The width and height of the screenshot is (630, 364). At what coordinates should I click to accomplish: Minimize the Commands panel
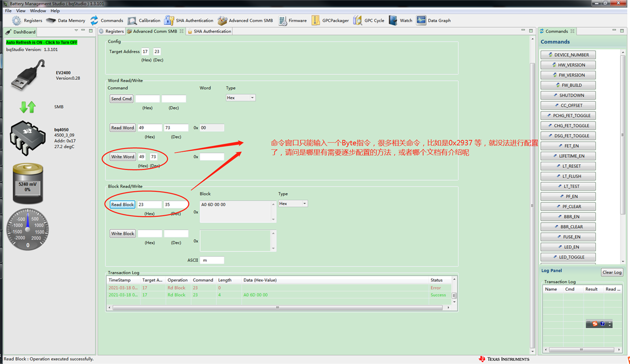pos(614,31)
